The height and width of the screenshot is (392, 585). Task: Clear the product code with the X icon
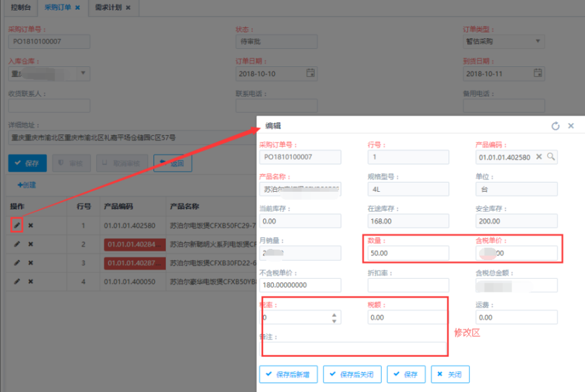point(539,157)
